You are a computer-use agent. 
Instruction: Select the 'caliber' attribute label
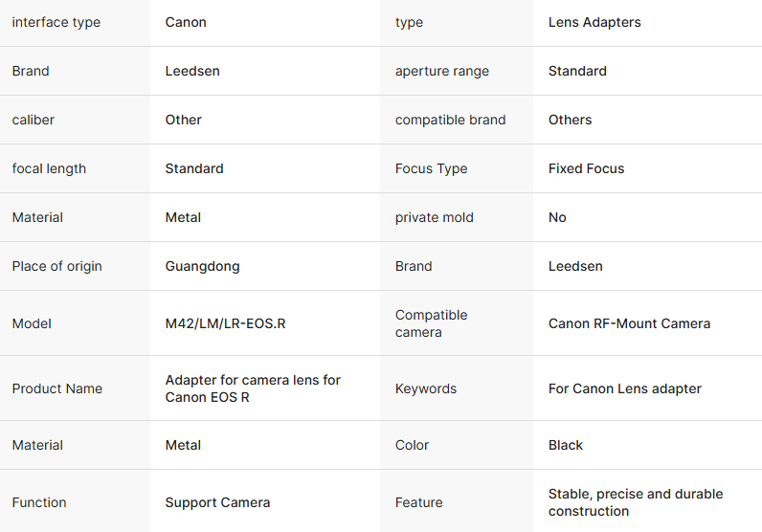34,120
